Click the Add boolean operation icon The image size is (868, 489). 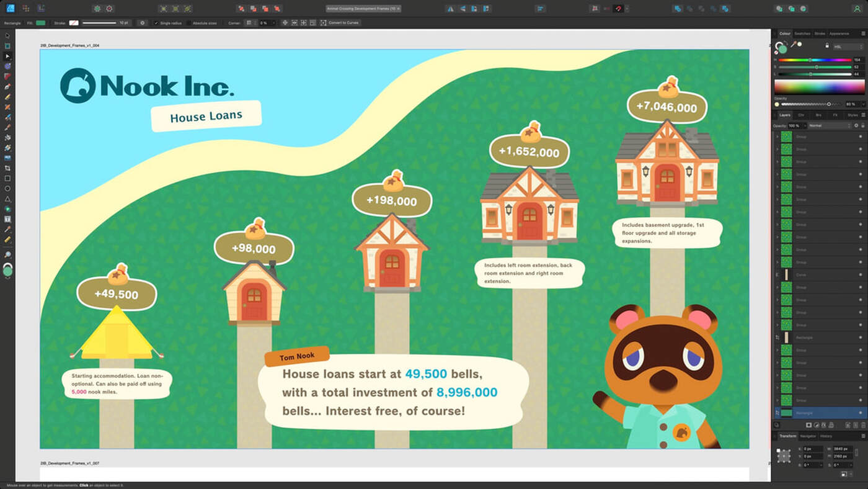point(677,9)
